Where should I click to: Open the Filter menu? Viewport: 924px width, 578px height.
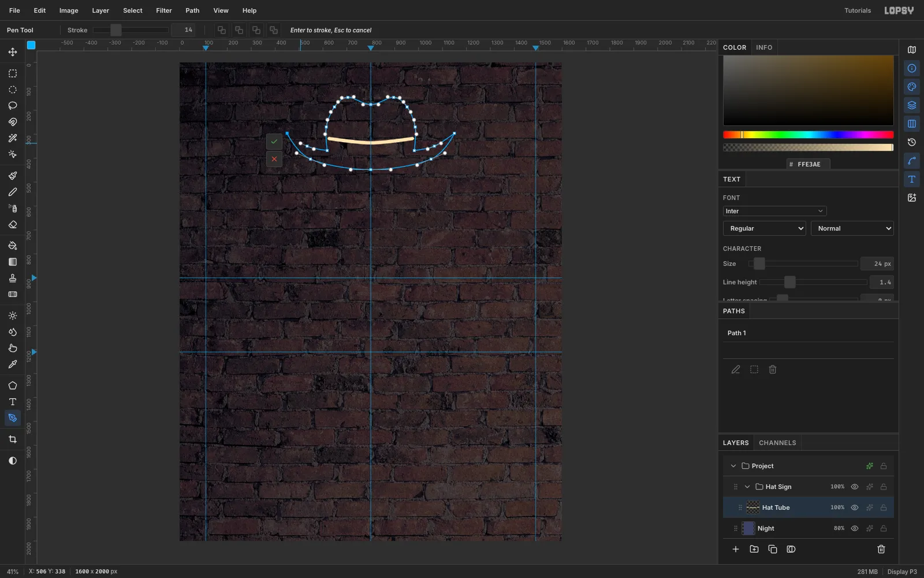pyautogui.click(x=164, y=10)
